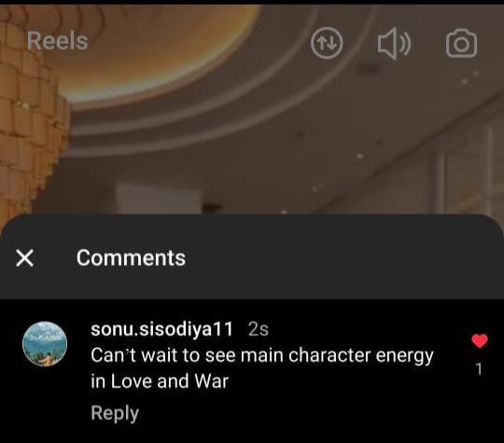
Task: View likes by clicking the count 1
Action: (479, 369)
